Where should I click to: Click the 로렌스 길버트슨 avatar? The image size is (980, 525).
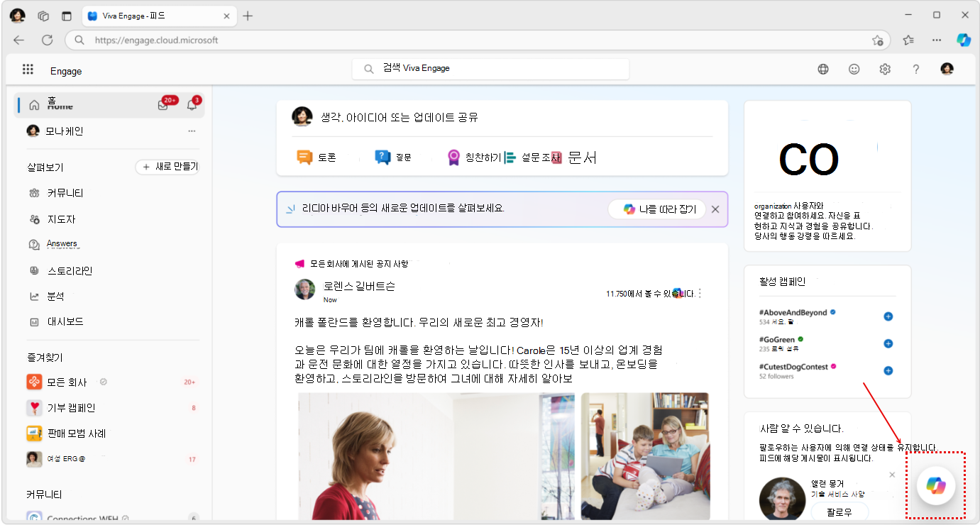(x=305, y=289)
